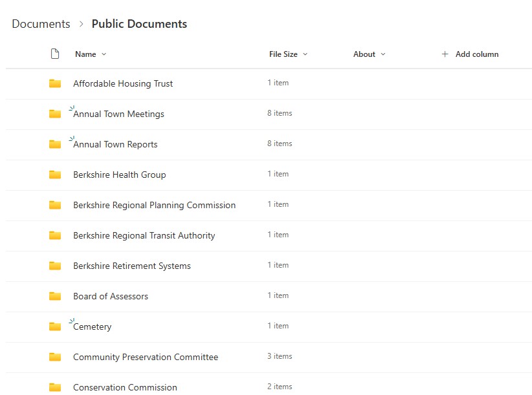Image resolution: width=532 pixels, height=395 pixels.
Task: Click the Affordable Housing Trust folder icon
Action: coord(55,83)
